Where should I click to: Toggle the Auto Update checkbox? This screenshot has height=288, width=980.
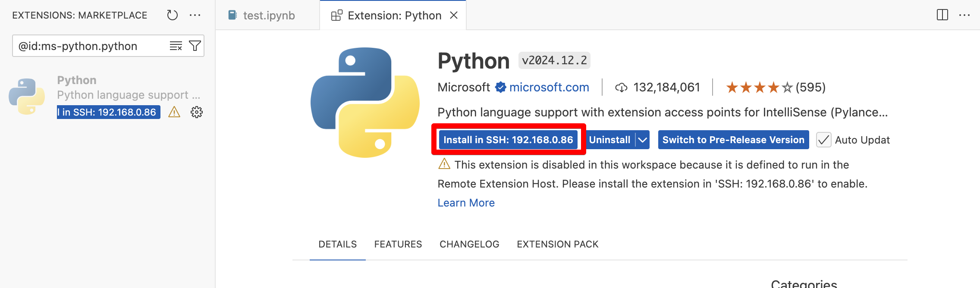coord(823,140)
